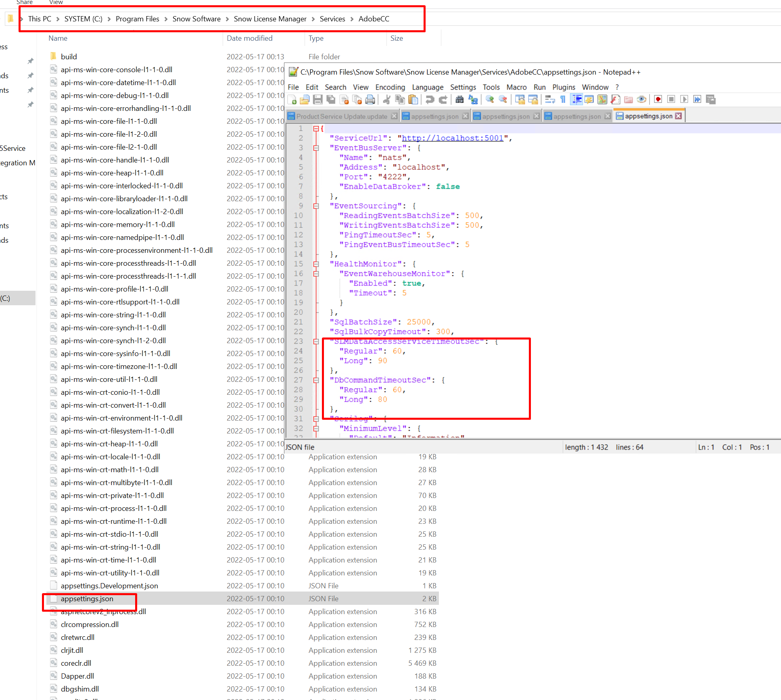Screen dimensions: 781x700
Task: Select appsettings.Development.json in file list
Action: point(109,586)
